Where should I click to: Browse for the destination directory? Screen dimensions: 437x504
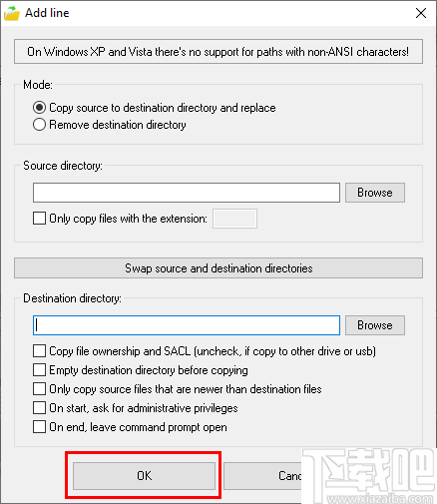click(x=375, y=325)
